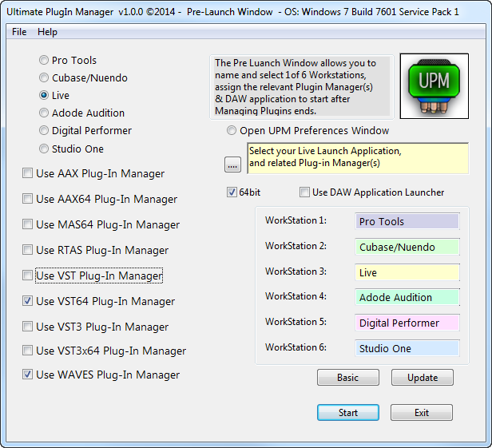Open the File menu

19,32
